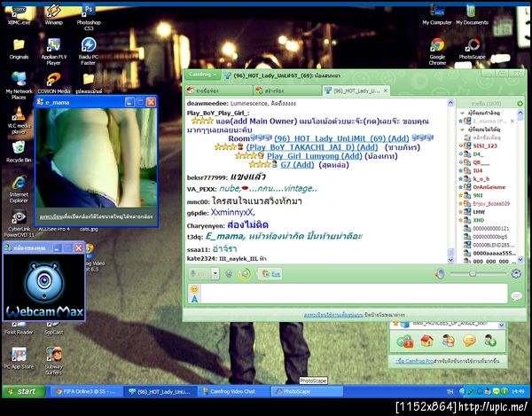Switch to PhotoScape taskbar button
Image resolution: width=532 pixels, height=416 pixels.
pyautogui.click(x=307, y=391)
